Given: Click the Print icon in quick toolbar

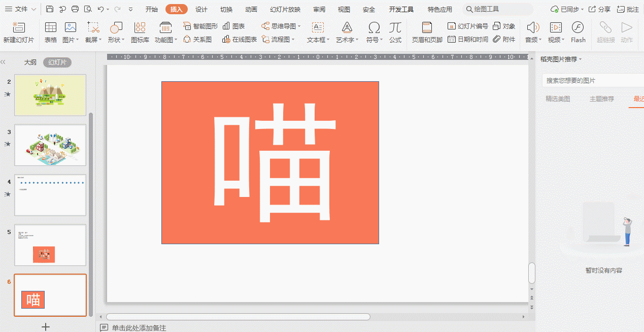Looking at the screenshot, I should (x=75, y=9).
